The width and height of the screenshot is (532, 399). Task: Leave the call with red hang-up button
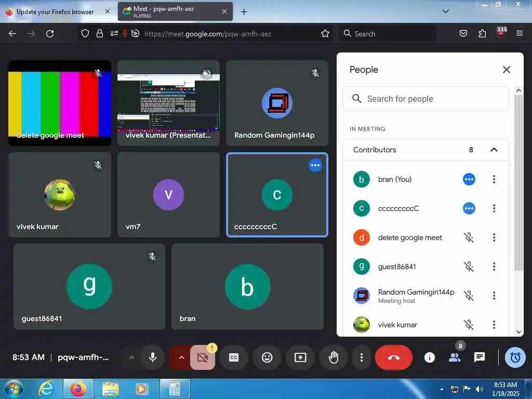(394, 357)
